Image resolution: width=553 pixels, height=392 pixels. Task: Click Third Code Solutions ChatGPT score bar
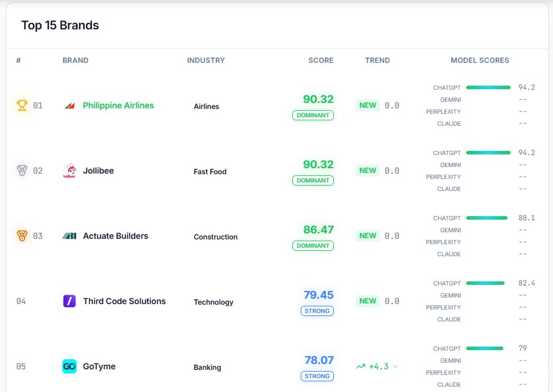click(x=485, y=283)
